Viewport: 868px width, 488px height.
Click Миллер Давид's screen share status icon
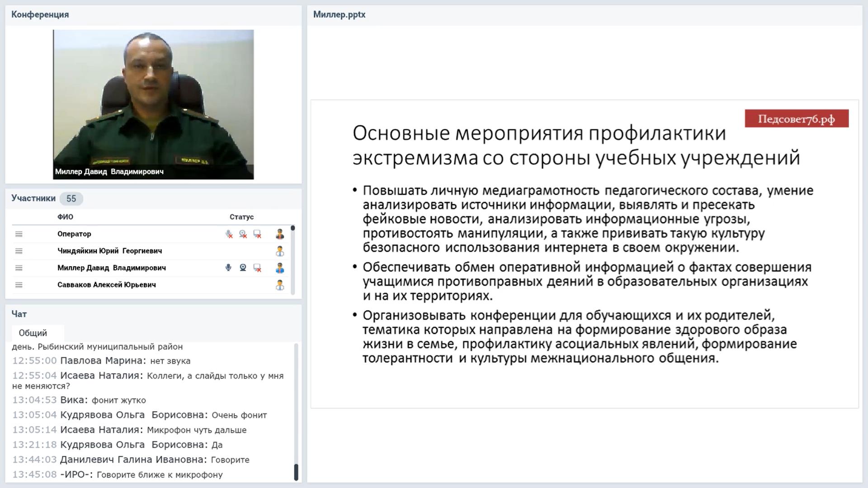[257, 268]
